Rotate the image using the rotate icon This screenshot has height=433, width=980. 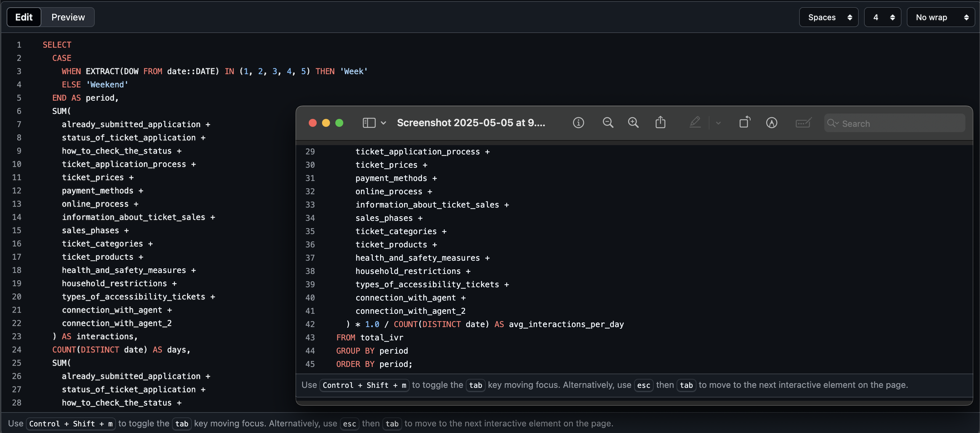pos(745,122)
